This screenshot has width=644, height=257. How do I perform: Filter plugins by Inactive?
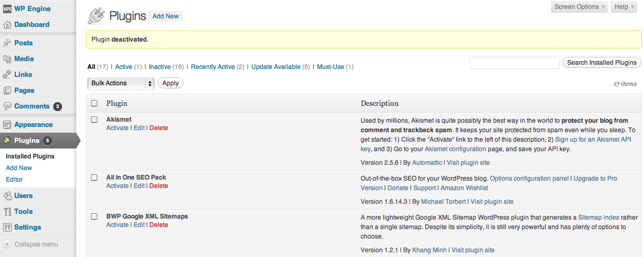160,67
